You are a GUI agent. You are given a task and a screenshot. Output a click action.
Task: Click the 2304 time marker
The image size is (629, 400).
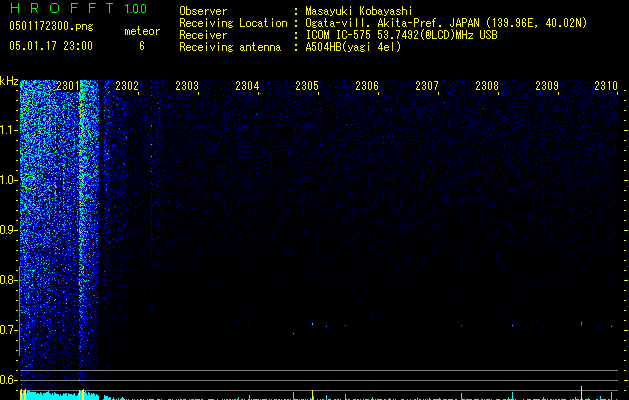pos(247,86)
